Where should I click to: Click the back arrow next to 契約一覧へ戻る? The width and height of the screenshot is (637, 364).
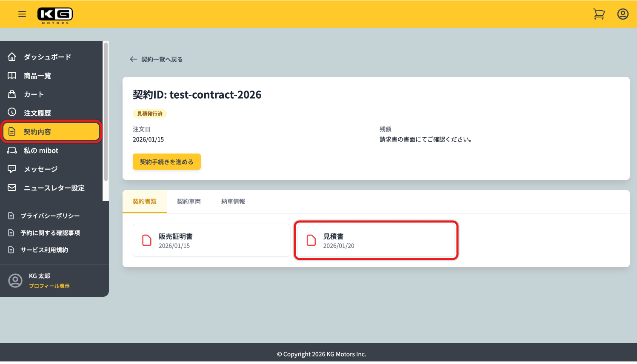(133, 59)
